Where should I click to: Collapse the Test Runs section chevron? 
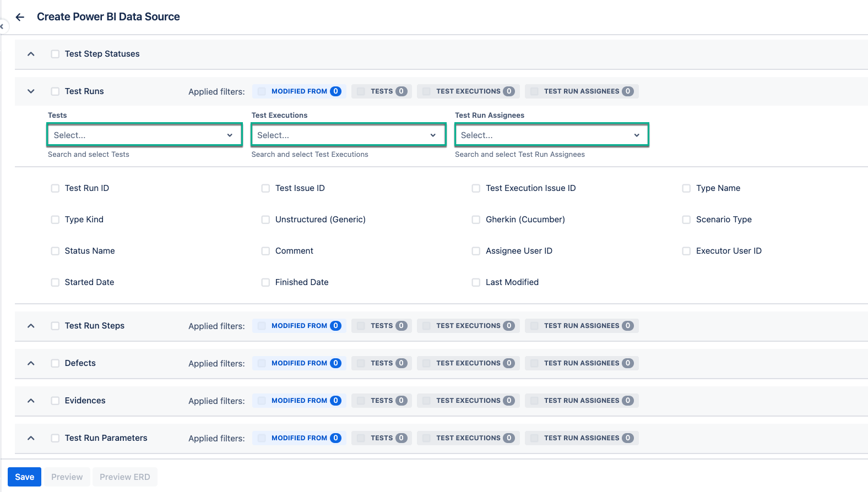coord(31,91)
